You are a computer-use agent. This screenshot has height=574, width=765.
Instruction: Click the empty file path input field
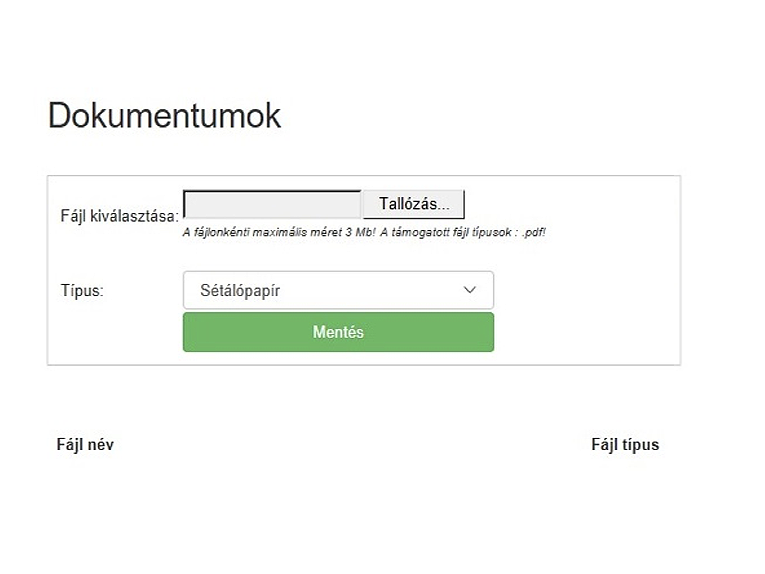(x=272, y=204)
